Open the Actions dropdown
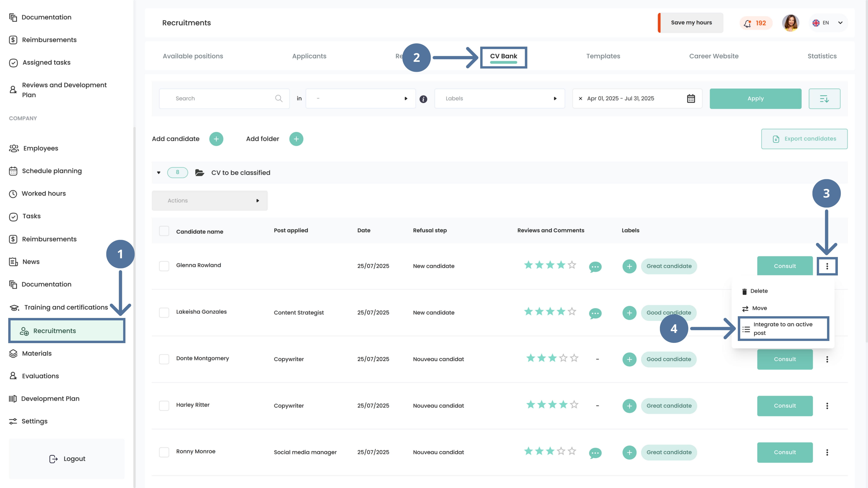This screenshot has height=488, width=868. tap(210, 200)
